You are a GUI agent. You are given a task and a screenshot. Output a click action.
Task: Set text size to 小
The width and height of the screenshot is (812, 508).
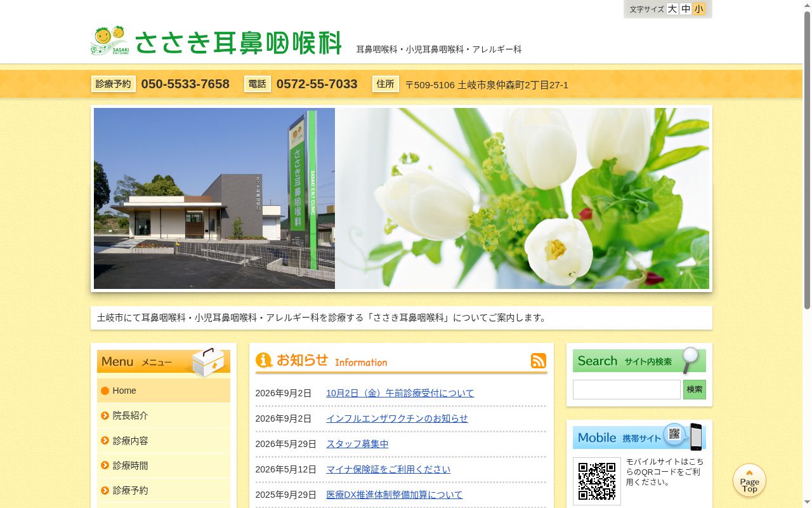(x=698, y=9)
